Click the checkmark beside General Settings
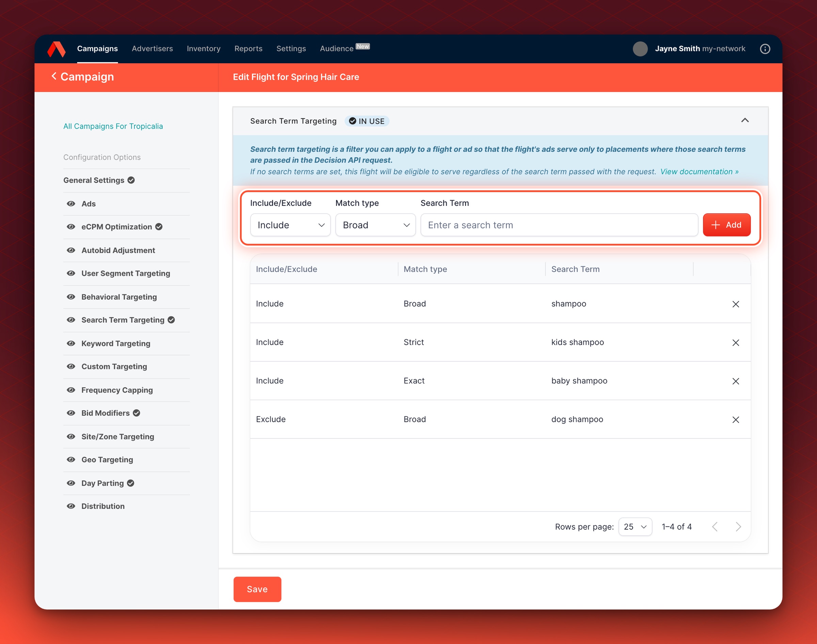817x644 pixels. click(131, 180)
